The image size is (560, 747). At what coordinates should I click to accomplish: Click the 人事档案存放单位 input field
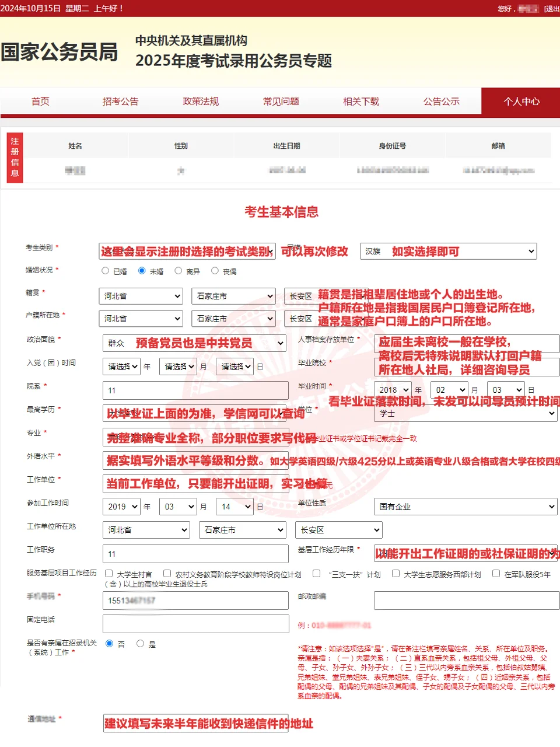(467, 344)
